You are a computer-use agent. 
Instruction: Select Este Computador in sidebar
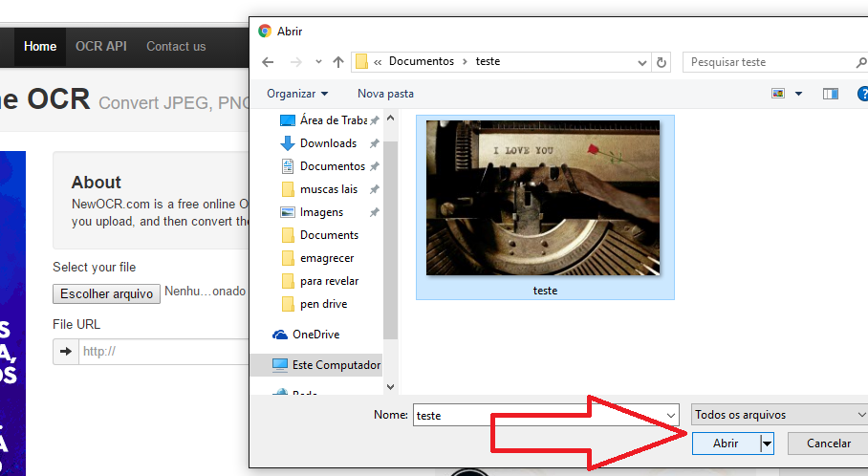[x=336, y=365]
